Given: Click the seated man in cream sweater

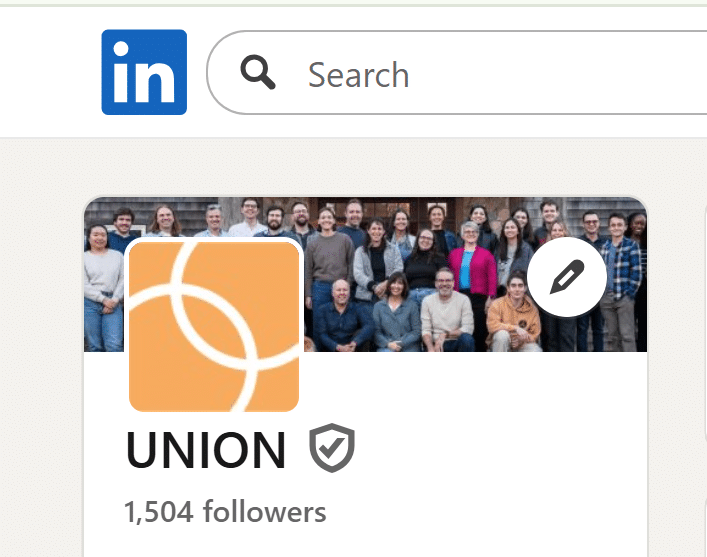Looking at the screenshot, I should click(x=446, y=311).
